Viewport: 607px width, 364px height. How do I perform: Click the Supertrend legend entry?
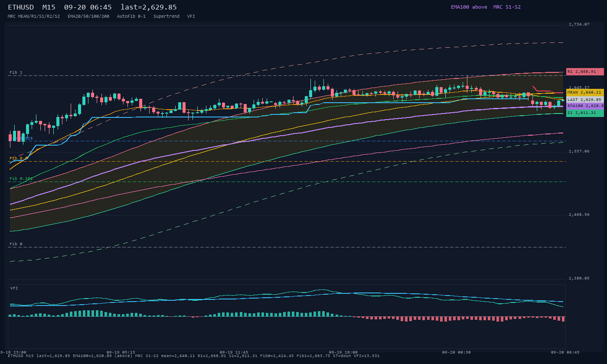pos(166,16)
